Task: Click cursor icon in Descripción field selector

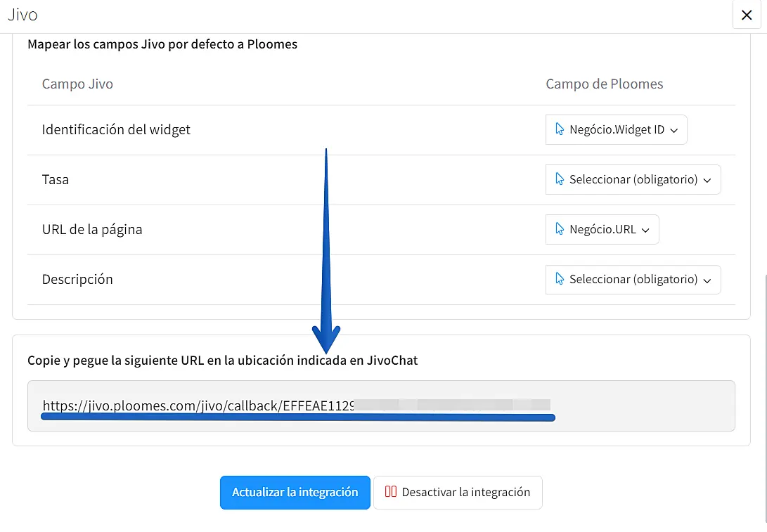Action: pos(560,279)
